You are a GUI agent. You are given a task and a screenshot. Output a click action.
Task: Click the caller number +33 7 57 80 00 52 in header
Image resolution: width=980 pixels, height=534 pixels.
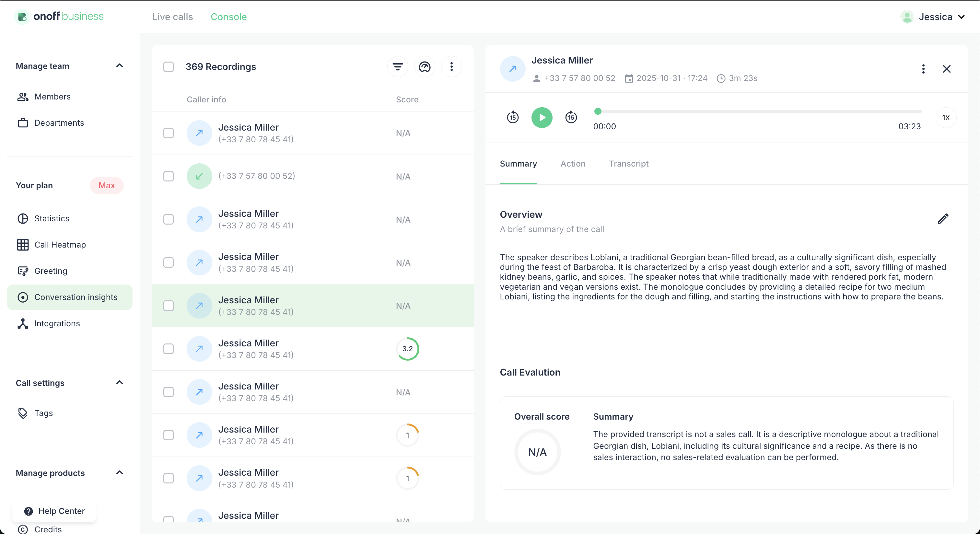(579, 78)
